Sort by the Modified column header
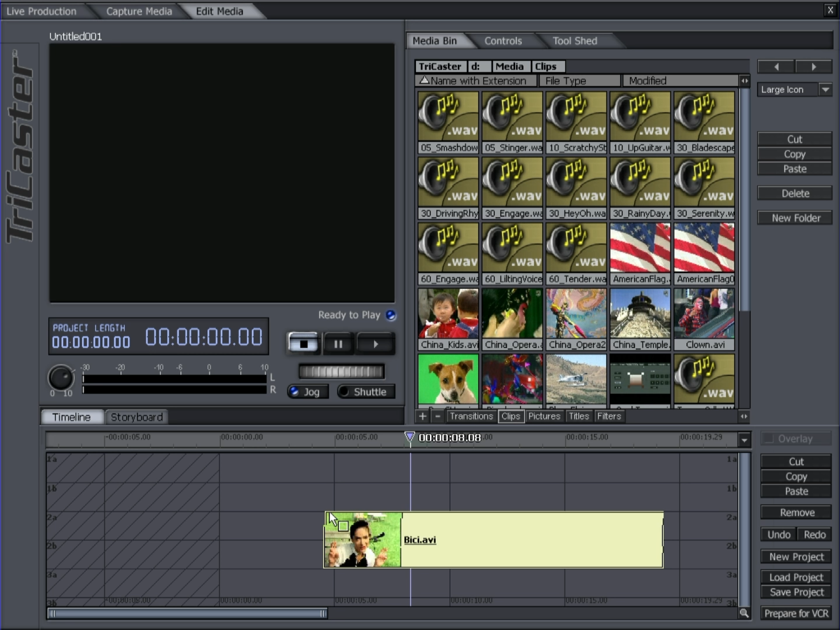This screenshot has height=630, width=840. pyautogui.click(x=680, y=80)
